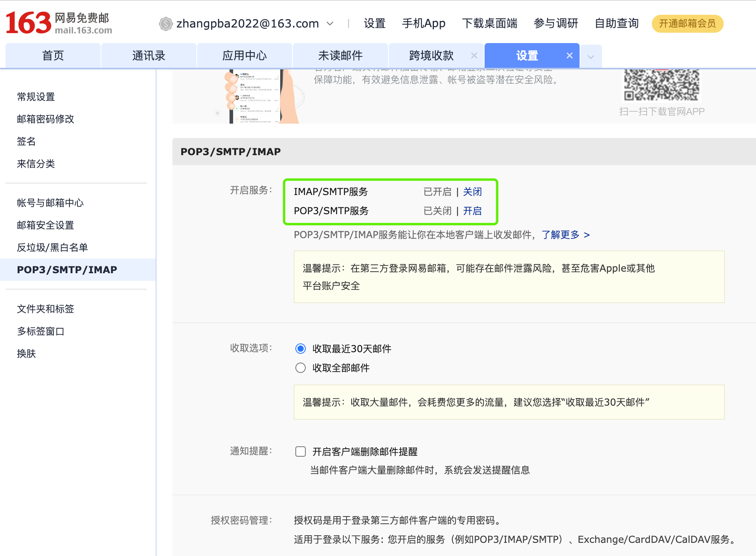Viewport: 756px width, 556px height.
Task: Click the IMAP/SMTP服务 label
Action: pyautogui.click(x=331, y=192)
